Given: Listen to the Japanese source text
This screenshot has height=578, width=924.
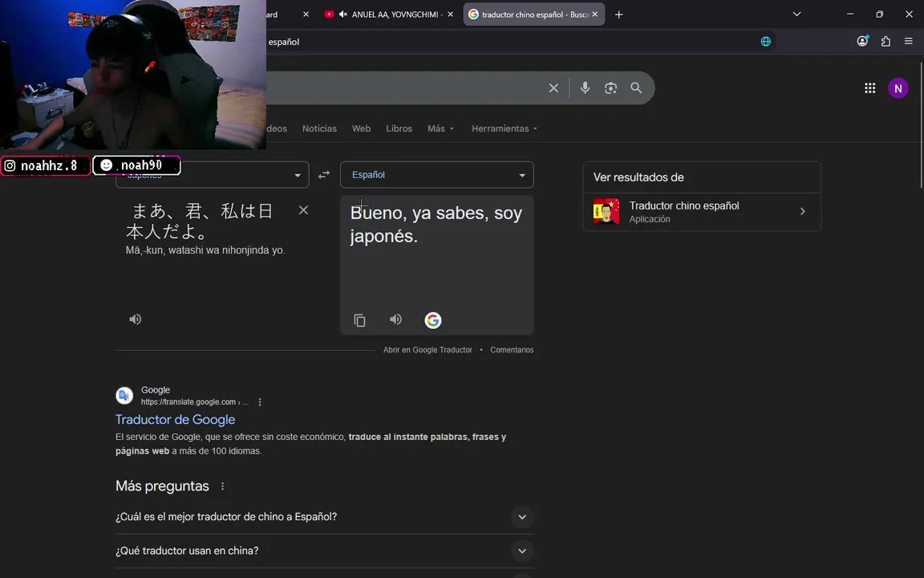Looking at the screenshot, I should 136,319.
